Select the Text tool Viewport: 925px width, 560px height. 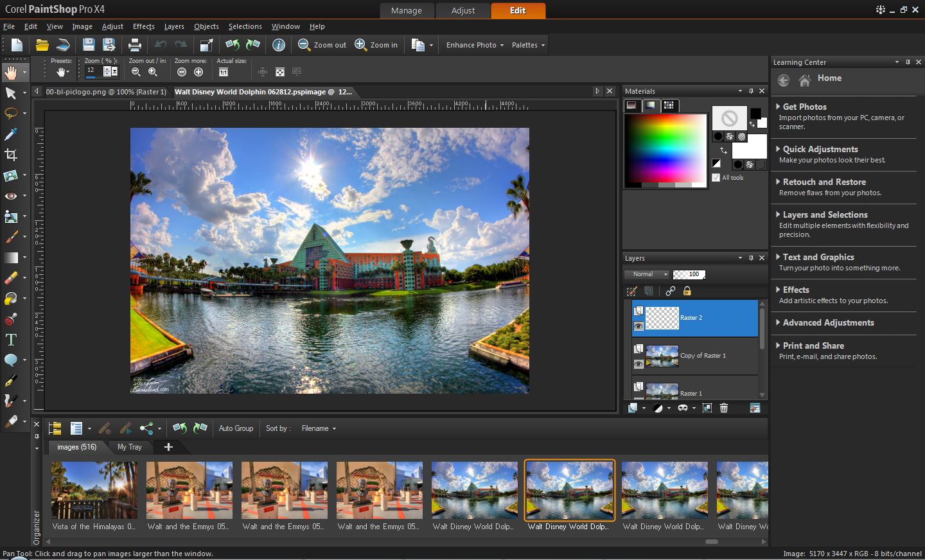pyautogui.click(x=11, y=340)
